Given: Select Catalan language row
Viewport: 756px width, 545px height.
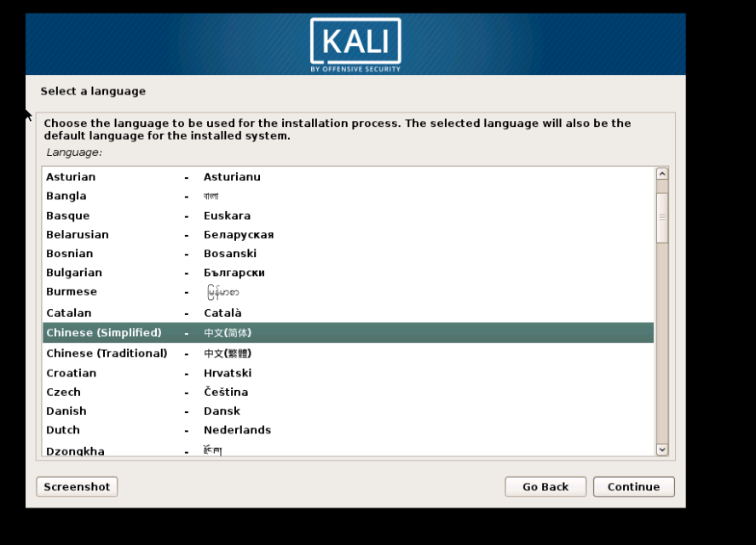Looking at the screenshot, I should coord(348,313).
